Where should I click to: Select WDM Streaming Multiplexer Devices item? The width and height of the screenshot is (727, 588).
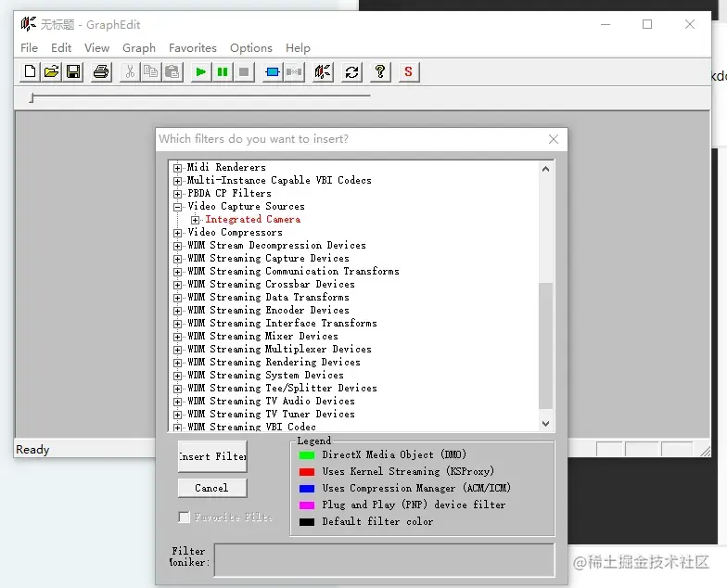279,349
